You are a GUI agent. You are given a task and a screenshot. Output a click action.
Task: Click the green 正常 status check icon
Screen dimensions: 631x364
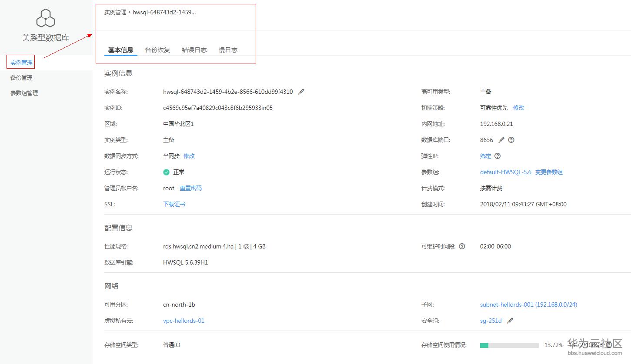[x=166, y=172]
